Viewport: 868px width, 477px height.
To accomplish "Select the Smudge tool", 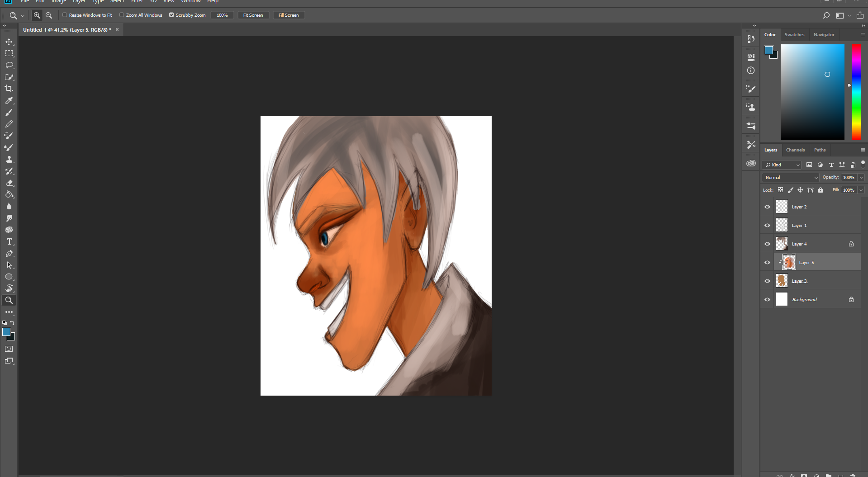I will (9, 218).
